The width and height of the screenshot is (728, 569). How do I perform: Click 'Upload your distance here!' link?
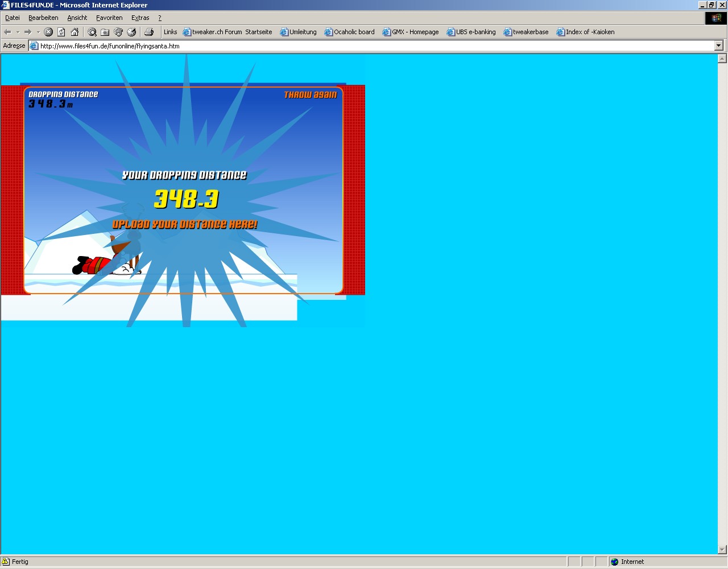point(184,225)
